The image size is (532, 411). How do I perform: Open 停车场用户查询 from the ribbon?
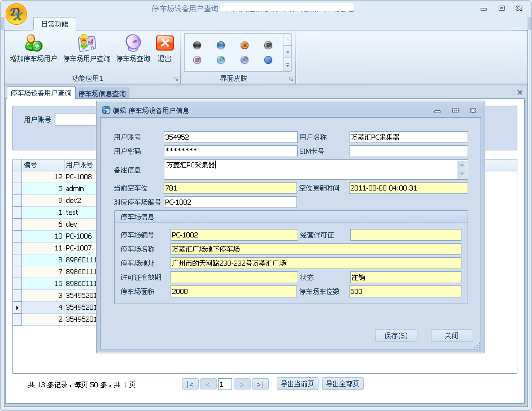[86, 48]
